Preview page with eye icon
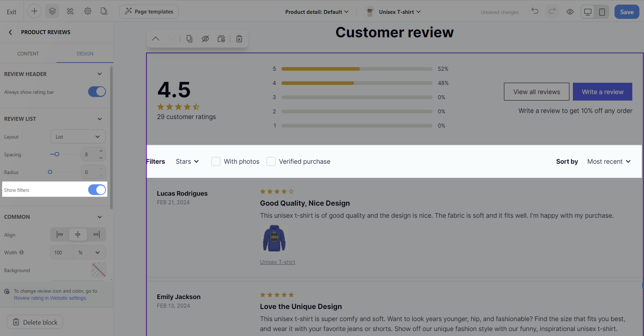Viewport: 644px width, 336px height. tap(570, 12)
